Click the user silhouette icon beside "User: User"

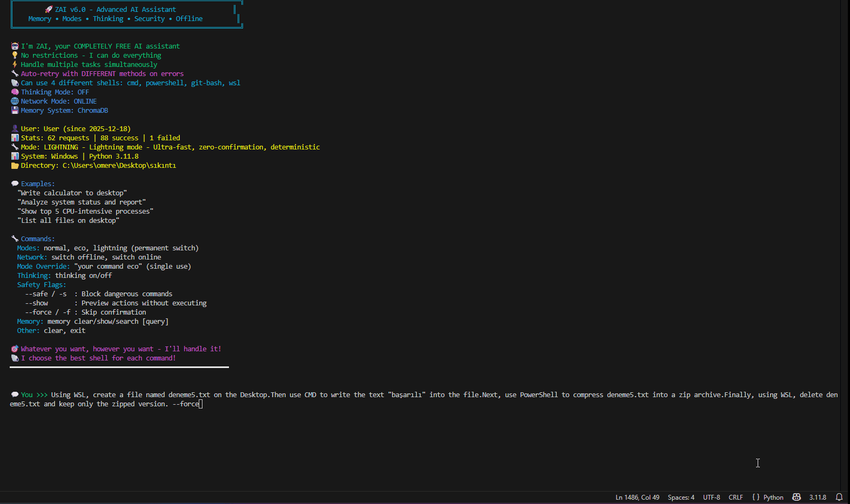pos(15,128)
